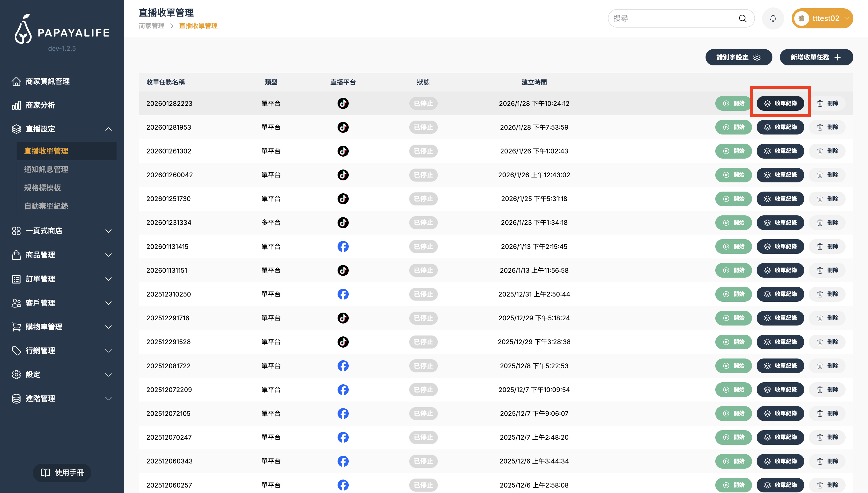This screenshot has width=868, height=493.
Task: Open 錯別字設定 gear settings button
Action: point(739,57)
